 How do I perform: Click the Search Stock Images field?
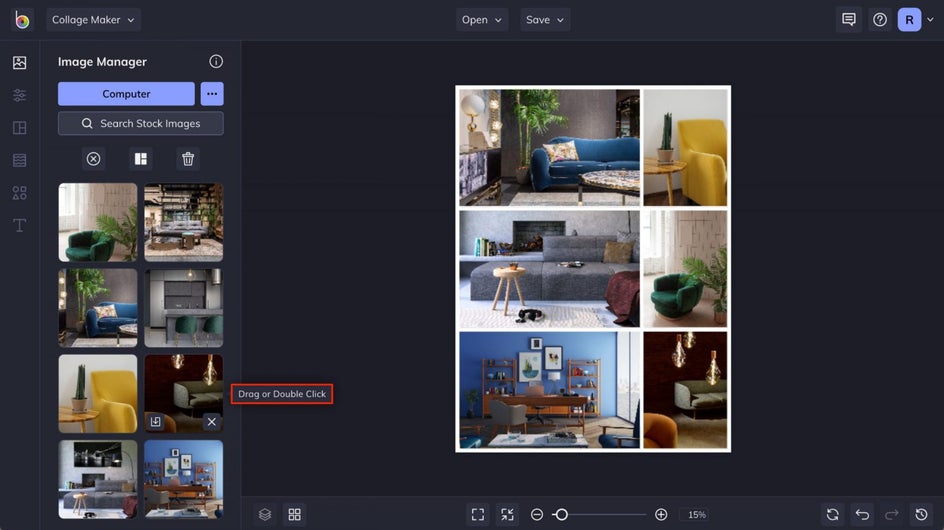(x=141, y=123)
